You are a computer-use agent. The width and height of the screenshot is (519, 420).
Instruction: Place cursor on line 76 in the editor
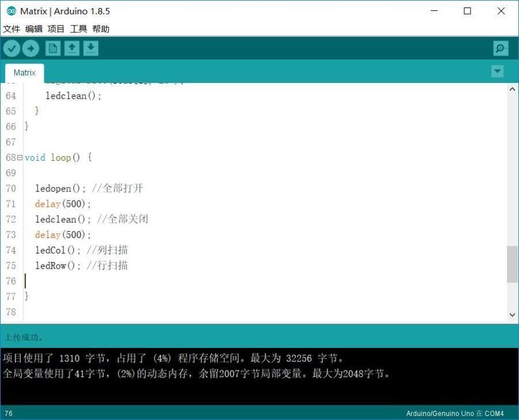[x=58, y=281]
